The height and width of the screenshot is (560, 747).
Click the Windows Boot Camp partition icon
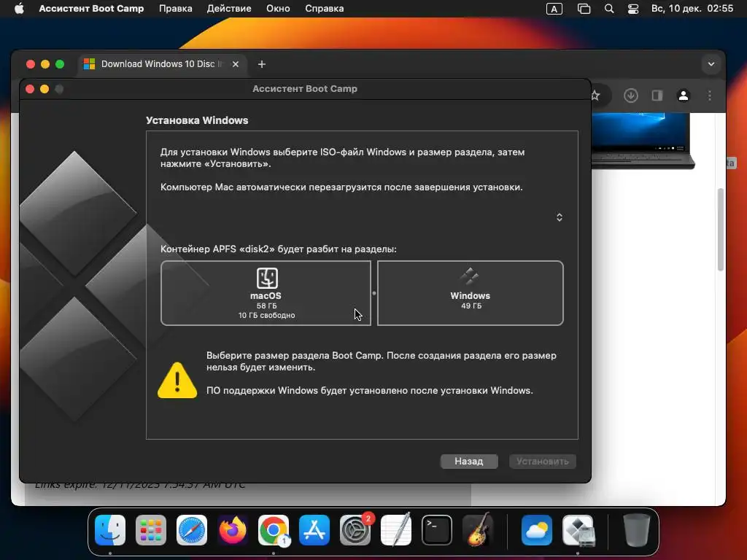470,276
